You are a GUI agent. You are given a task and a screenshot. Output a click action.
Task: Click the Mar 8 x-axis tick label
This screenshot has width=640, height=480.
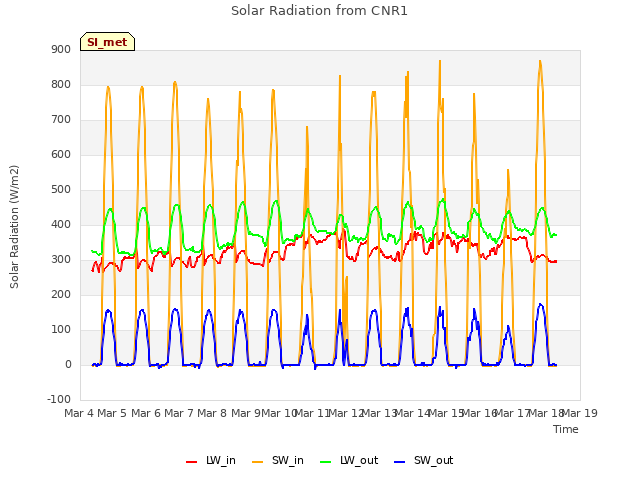point(212,413)
